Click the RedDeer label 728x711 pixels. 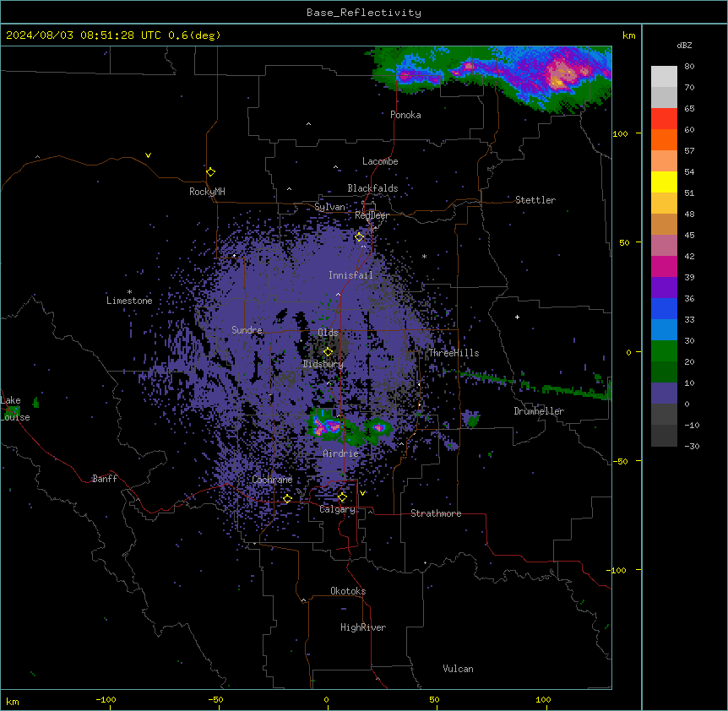tap(372, 215)
